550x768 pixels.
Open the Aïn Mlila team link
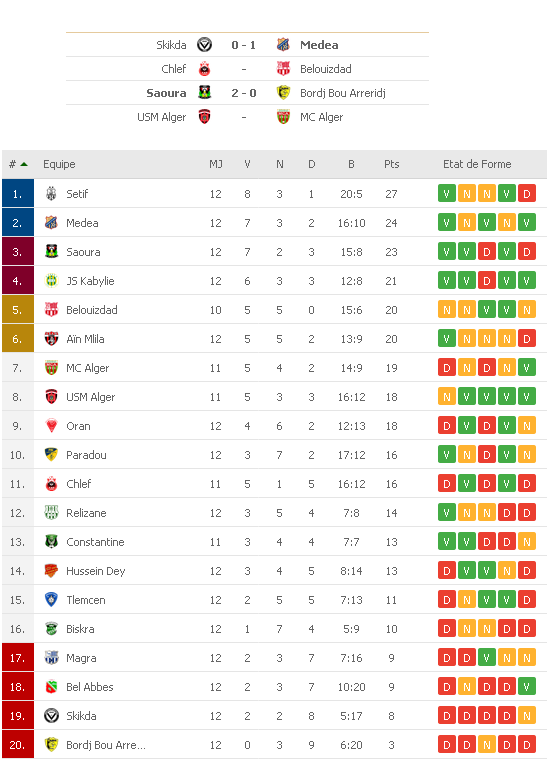[85, 339]
